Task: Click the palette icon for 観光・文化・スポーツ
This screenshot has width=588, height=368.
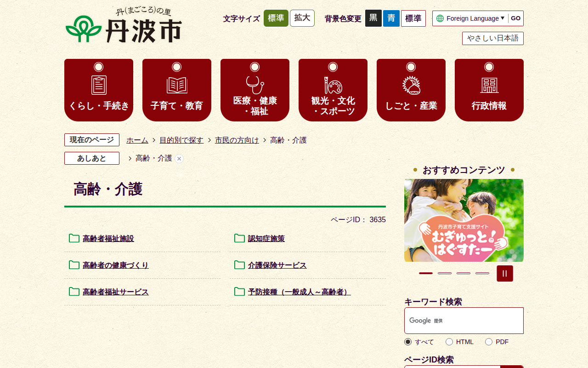Action: 333,85
